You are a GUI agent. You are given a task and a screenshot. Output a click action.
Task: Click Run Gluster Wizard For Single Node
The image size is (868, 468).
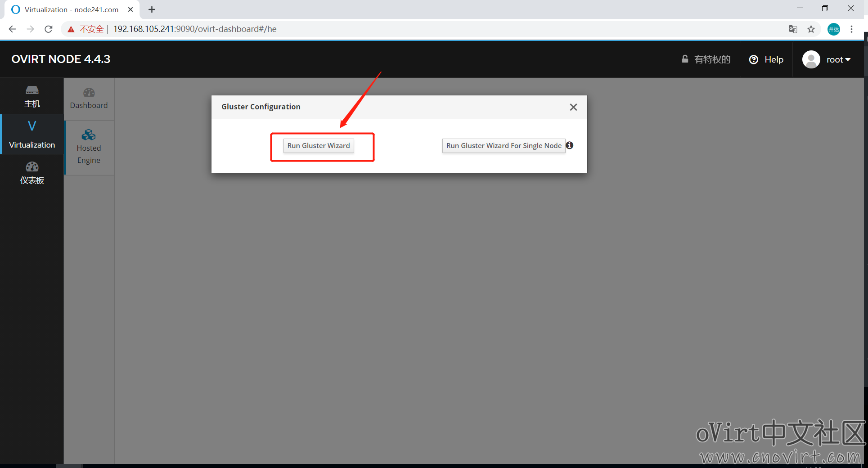[x=504, y=146]
